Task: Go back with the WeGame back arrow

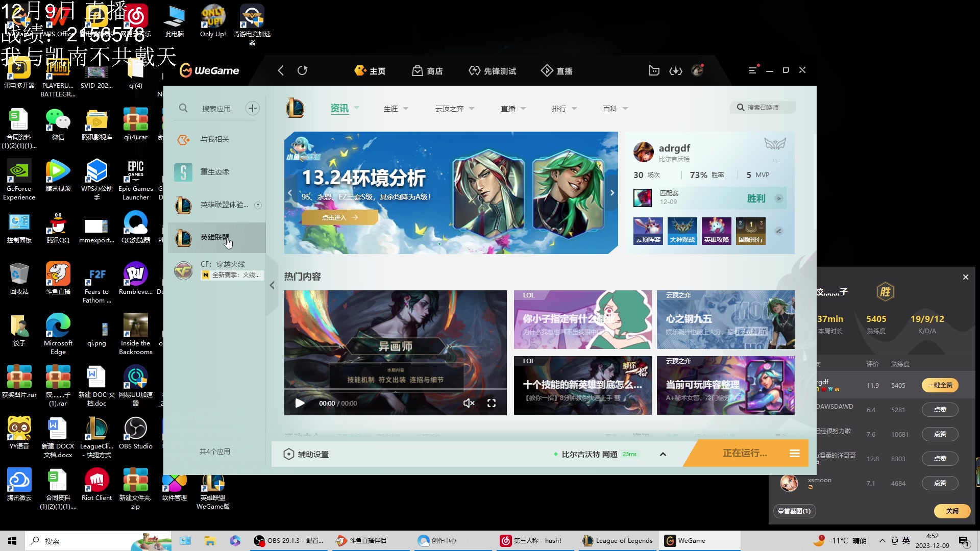Action: click(x=281, y=70)
